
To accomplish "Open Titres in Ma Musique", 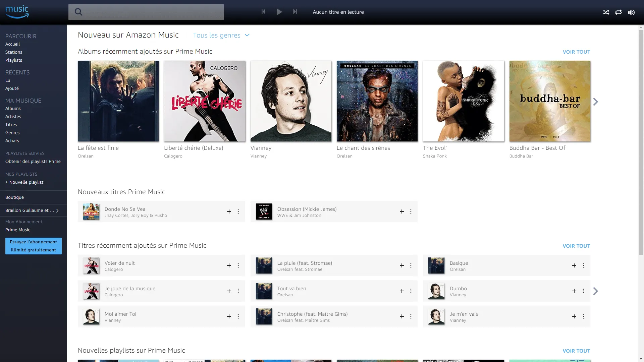I will 11,125.
